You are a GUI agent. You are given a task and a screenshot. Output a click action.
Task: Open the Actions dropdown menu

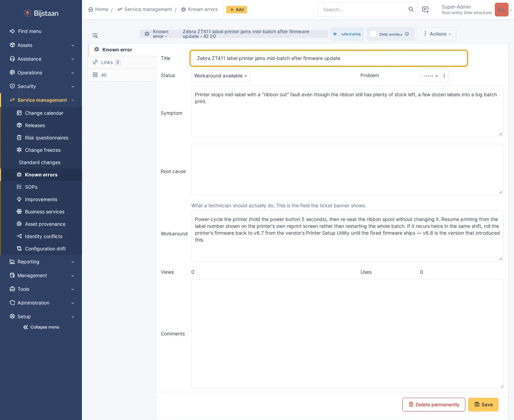coord(437,34)
